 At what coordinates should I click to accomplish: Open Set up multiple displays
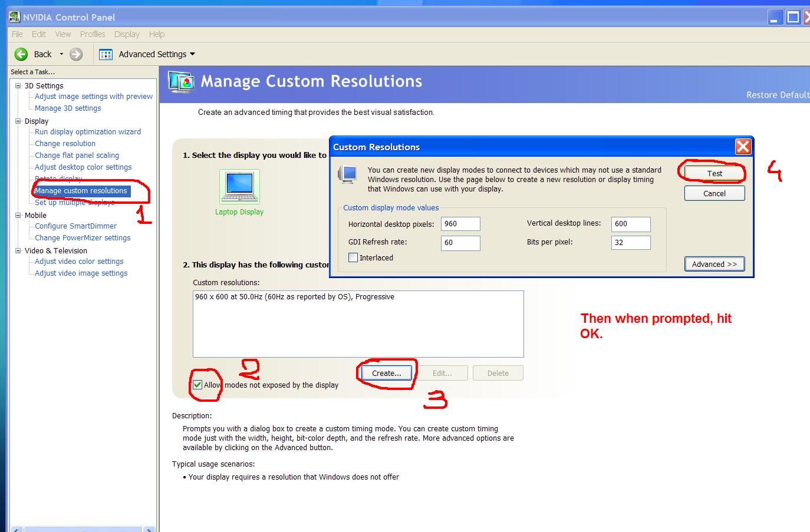(x=75, y=203)
